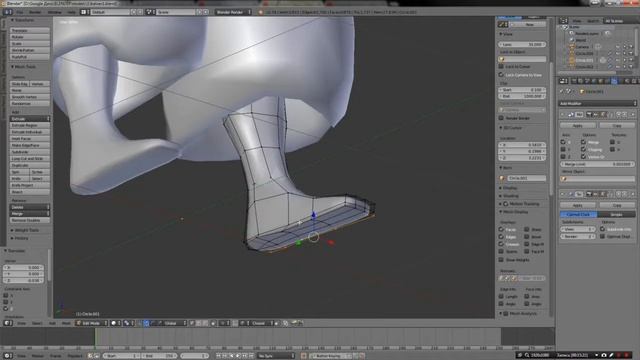Screen dimensions: 640x360
Task: Click the Info editor type icon
Action: coord(7,12)
